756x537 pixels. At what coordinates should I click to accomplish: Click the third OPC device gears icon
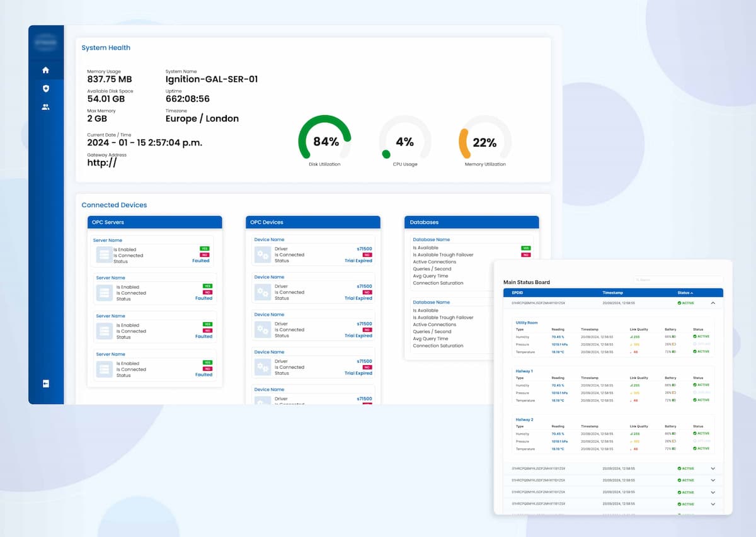pos(262,329)
